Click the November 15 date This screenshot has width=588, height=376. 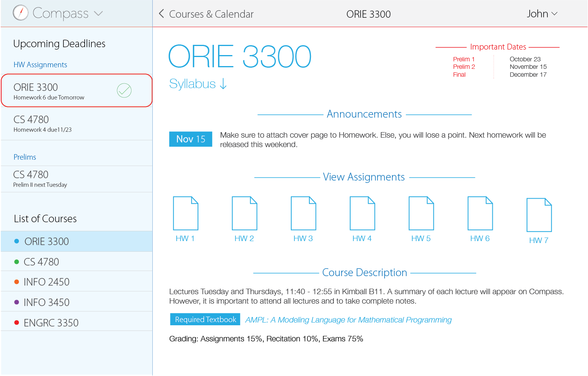click(528, 67)
